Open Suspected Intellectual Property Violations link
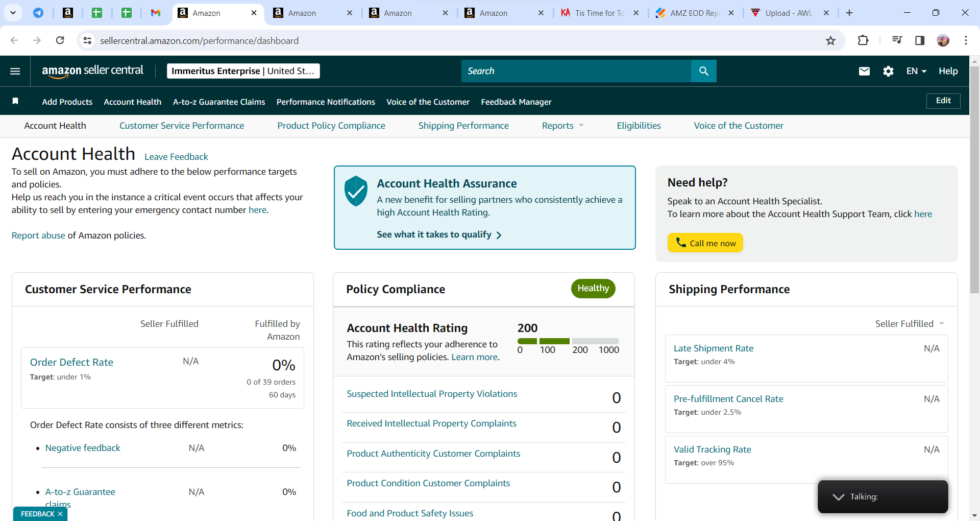Image resolution: width=980 pixels, height=521 pixels. click(432, 394)
